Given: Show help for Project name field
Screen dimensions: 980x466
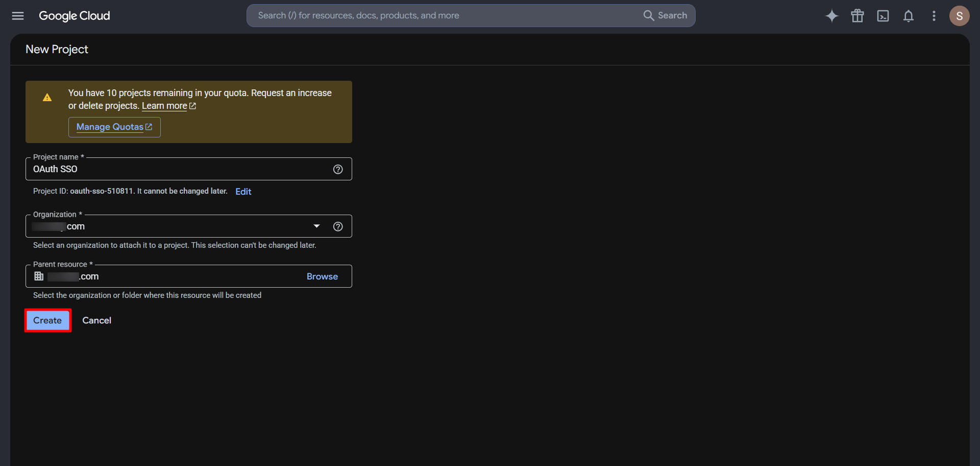Looking at the screenshot, I should [x=338, y=169].
